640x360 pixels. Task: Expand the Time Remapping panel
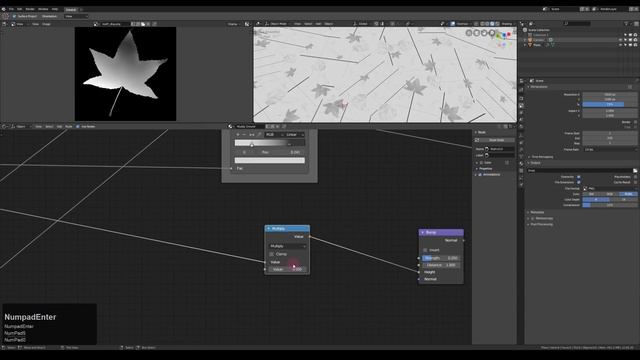541,157
